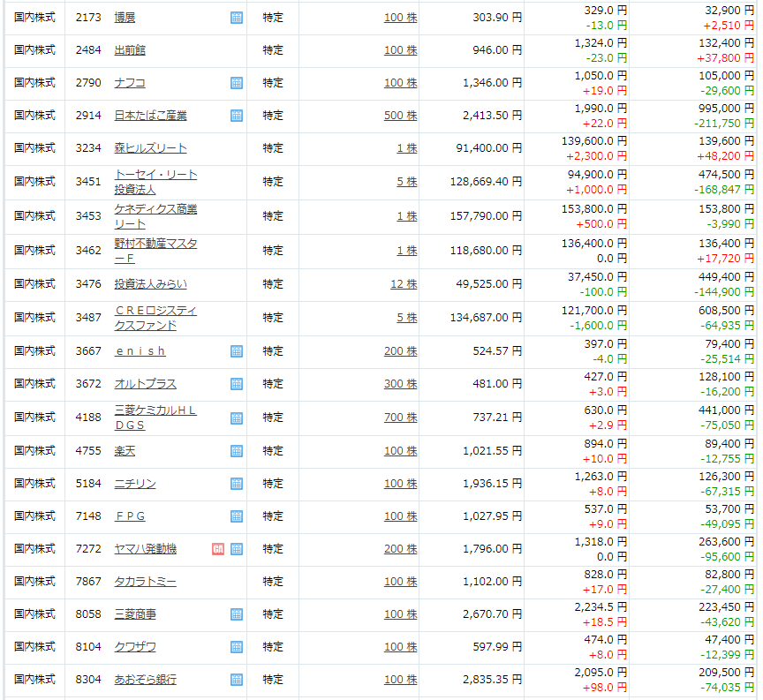Open calendar icon for ヤマハ発動機 row
763x700 pixels.
coord(237,549)
